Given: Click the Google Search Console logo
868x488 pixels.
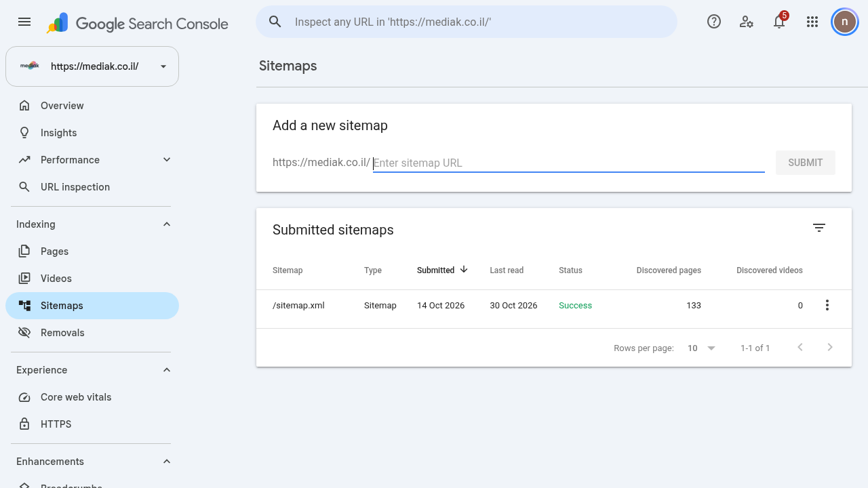Looking at the screenshot, I should 138,24.
